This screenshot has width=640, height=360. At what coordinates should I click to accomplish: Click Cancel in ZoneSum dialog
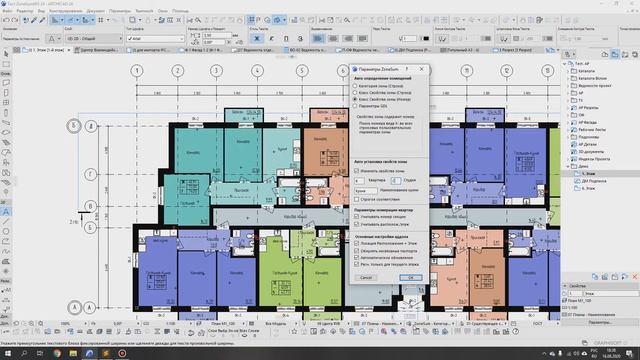pos(366,278)
